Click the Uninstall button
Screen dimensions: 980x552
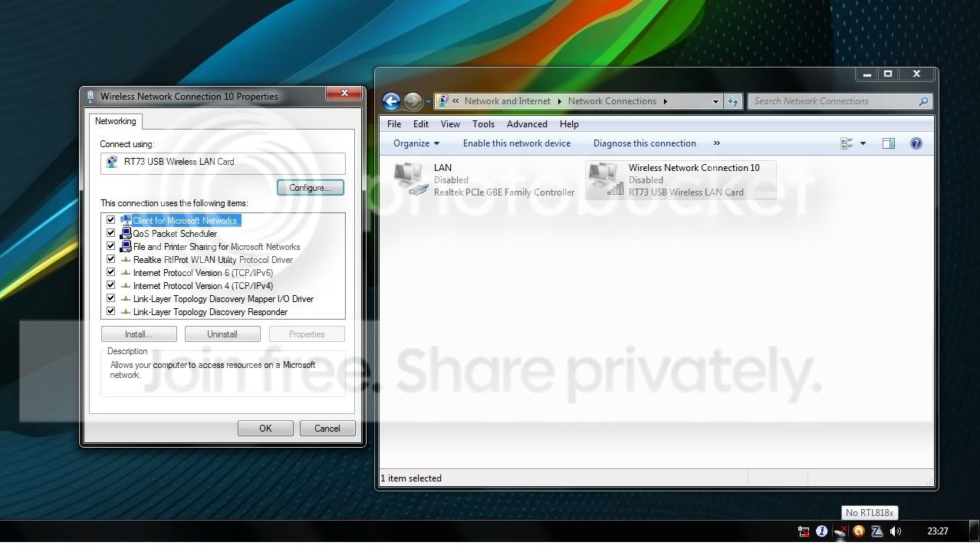[222, 334]
